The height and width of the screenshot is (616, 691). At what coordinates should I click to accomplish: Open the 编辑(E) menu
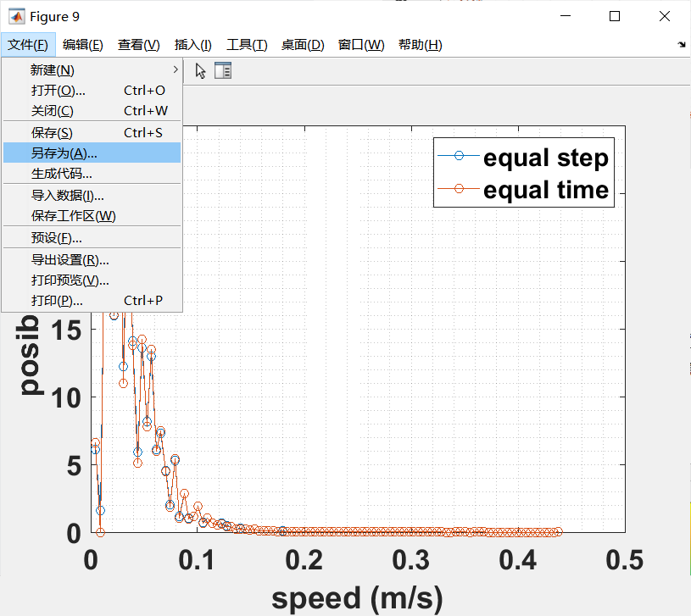pyautogui.click(x=82, y=45)
